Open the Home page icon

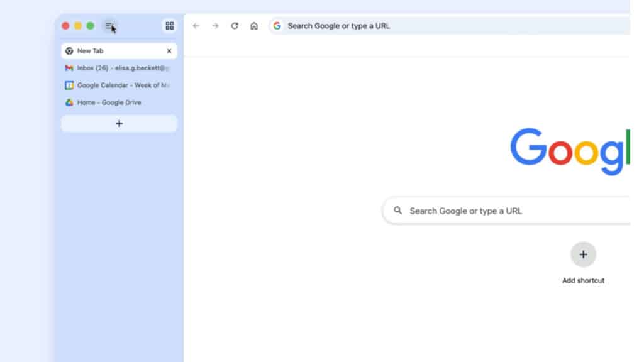(x=254, y=26)
